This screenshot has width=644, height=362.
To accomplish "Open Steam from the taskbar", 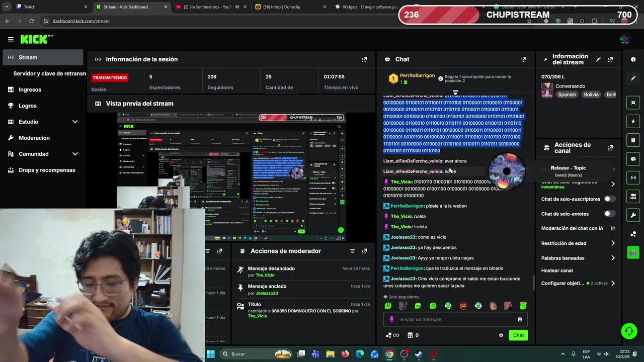I will [419, 354].
